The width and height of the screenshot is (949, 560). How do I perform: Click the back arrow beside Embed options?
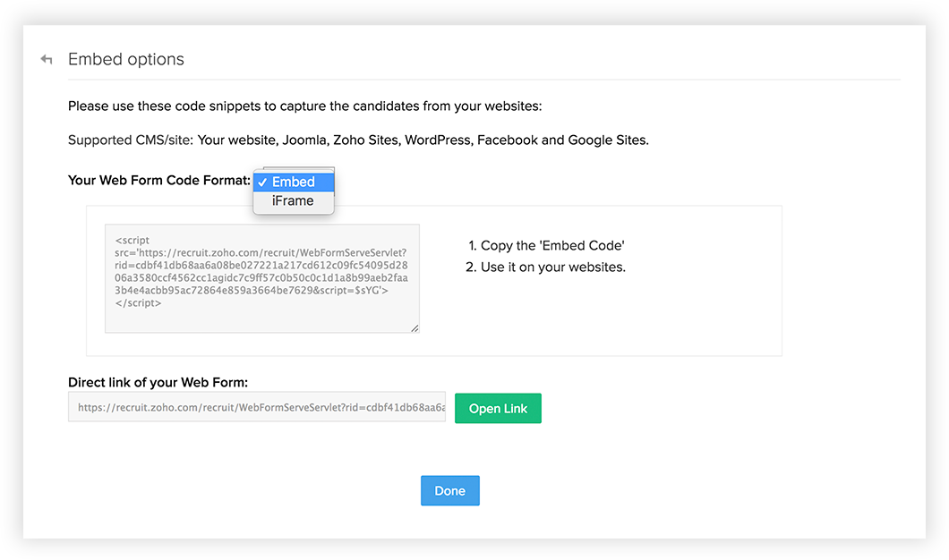(x=47, y=60)
